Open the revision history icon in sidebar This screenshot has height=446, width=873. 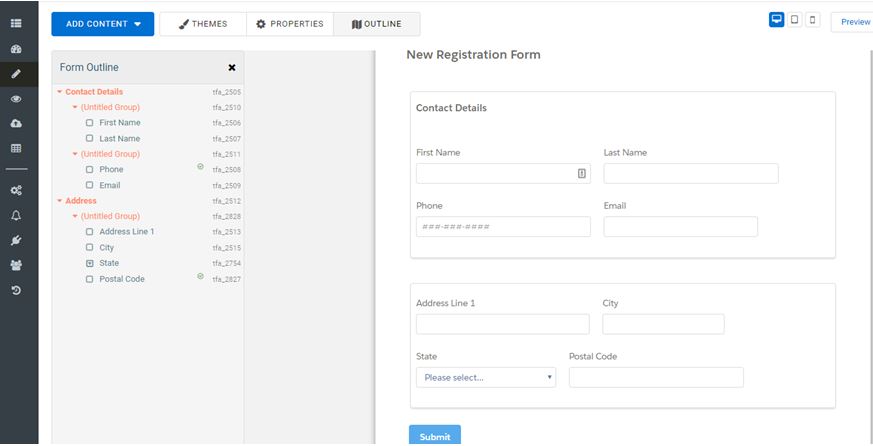[x=16, y=290]
